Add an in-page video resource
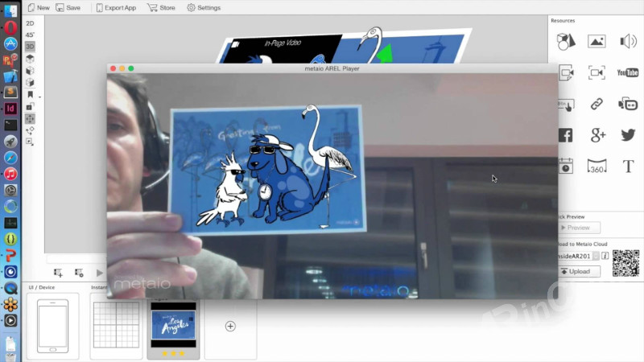Image resolution: width=644 pixels, height=362 pixels. 567,72
